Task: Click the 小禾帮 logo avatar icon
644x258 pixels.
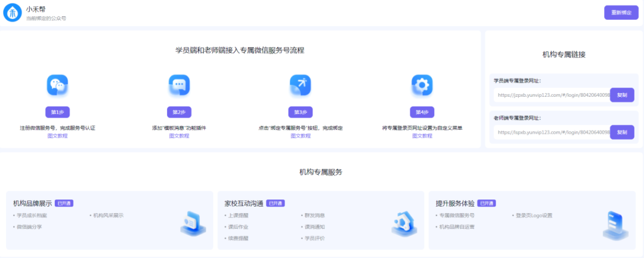Action: point(13,13)
